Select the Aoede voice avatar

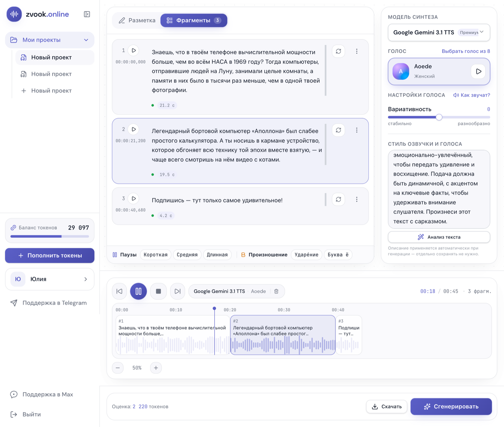pyautogui.click(x=401, y=72)
